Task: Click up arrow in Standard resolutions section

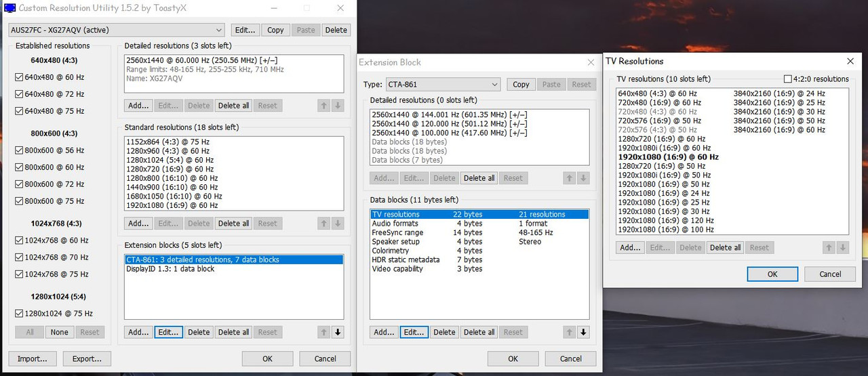Action: [324, 224]
